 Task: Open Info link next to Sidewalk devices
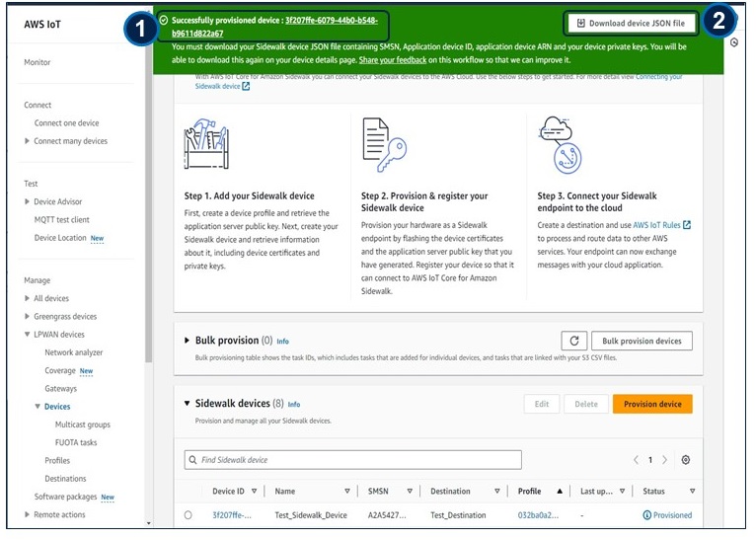tap(294, 405)
